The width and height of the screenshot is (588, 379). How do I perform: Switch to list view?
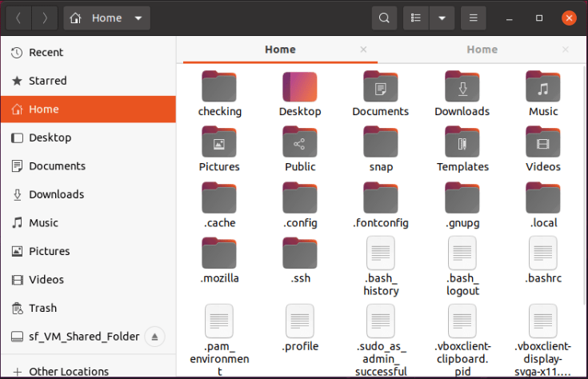pyautogui.click(x=415, y=18)
